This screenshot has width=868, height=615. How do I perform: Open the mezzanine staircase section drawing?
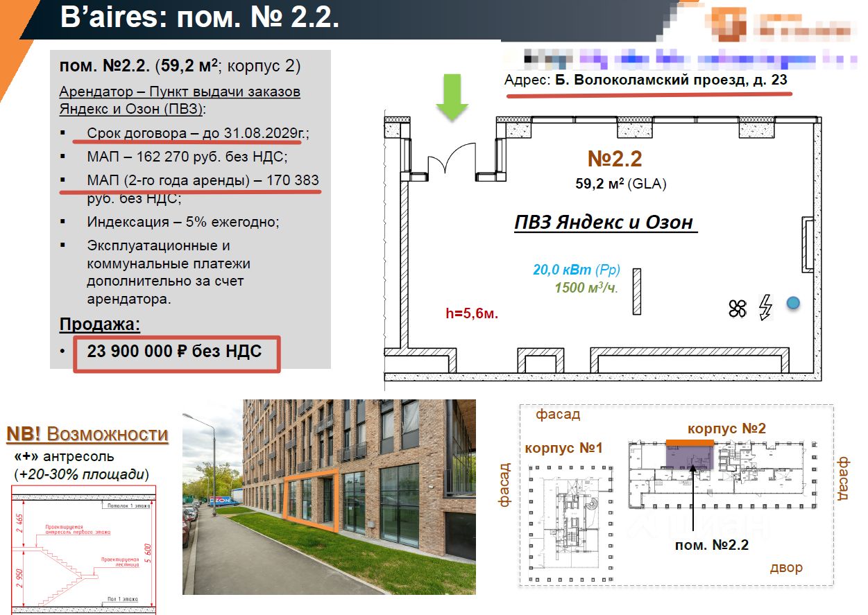click(85, 548)
